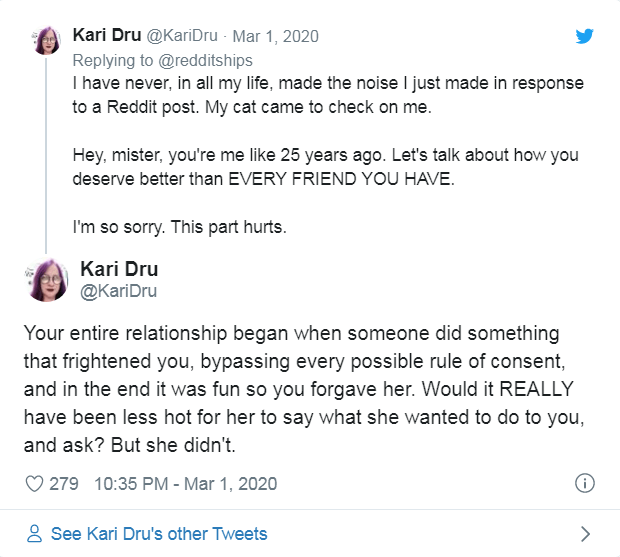
Task: Like the tweet using the heart icon
Action: 34,484
